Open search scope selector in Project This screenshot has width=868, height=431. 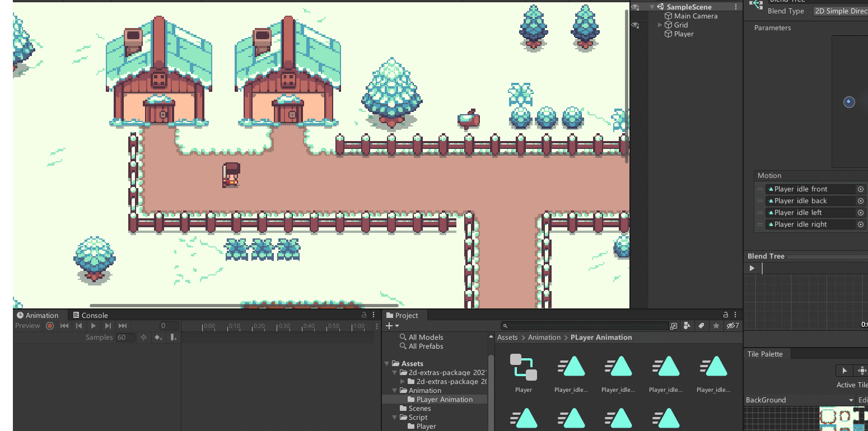674,326
